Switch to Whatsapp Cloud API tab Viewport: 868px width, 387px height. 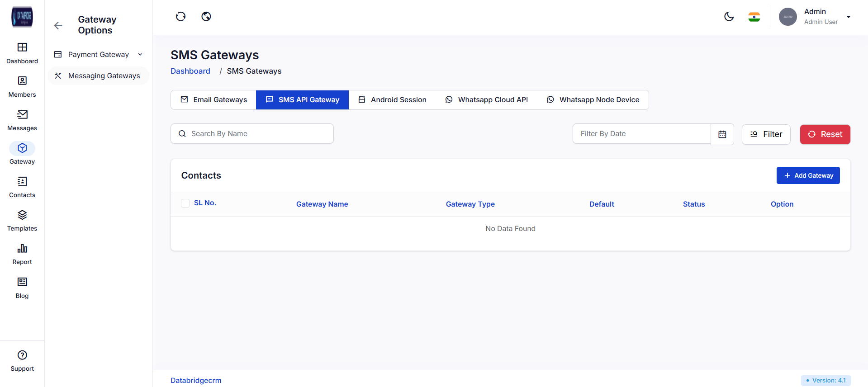tap(487, 100)
